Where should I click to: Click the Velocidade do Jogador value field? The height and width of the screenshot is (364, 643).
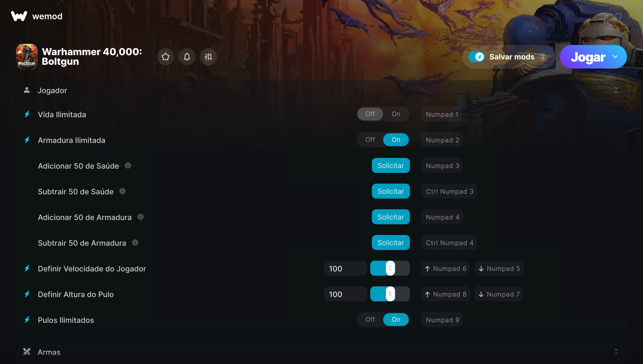(345, 268)
